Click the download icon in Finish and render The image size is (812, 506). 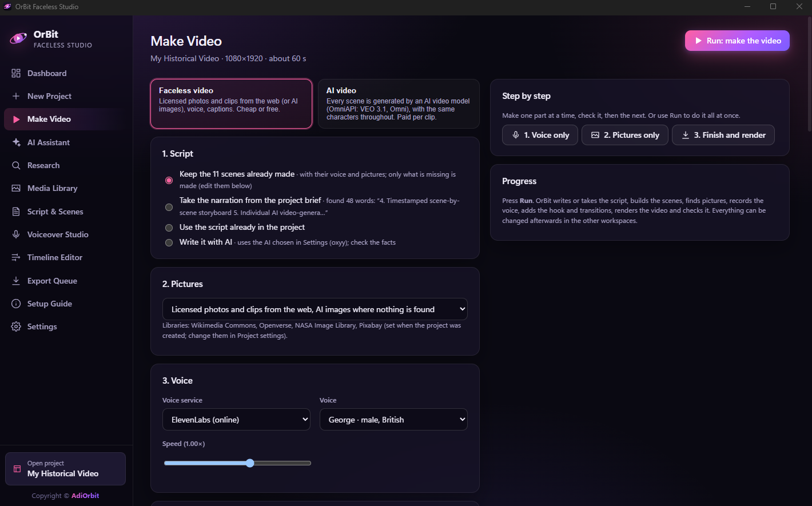[x=686, y=135]
